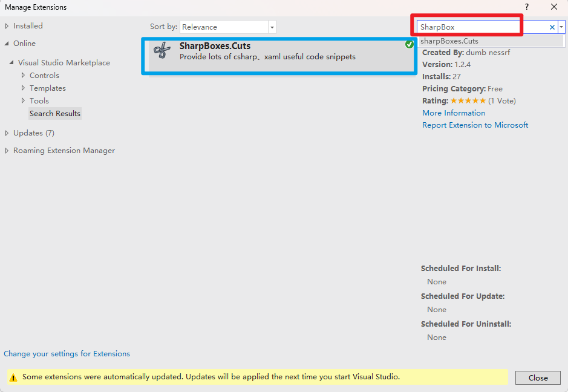Click Report Extension to Microsoft link
Screen dimensions: 568x392
tap(475, 125)
